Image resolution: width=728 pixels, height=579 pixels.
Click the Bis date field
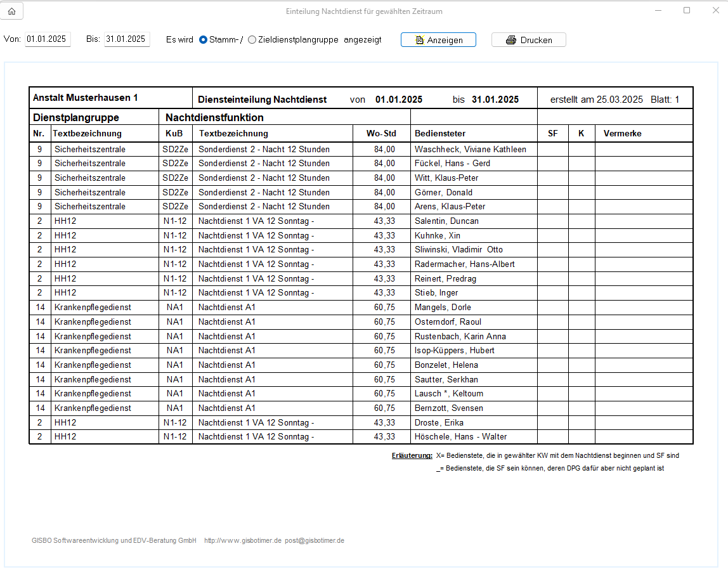[x=126, y=39]
